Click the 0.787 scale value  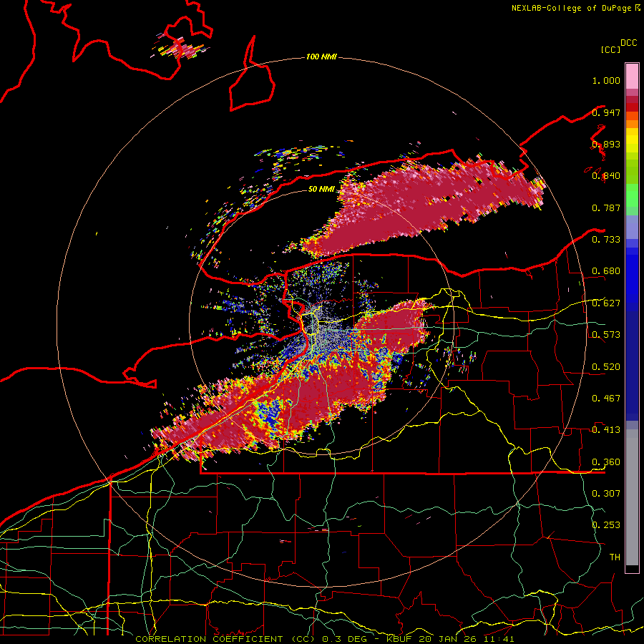pos(606,208)
